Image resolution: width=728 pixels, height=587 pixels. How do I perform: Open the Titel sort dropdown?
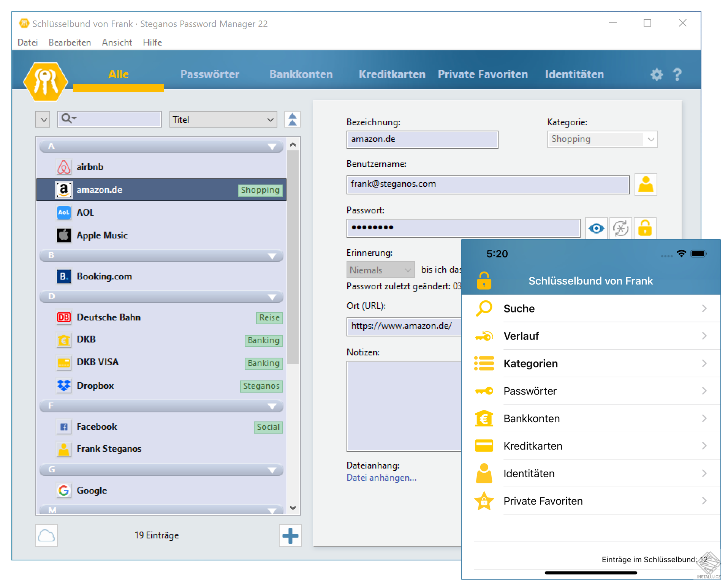pos(223,119)
